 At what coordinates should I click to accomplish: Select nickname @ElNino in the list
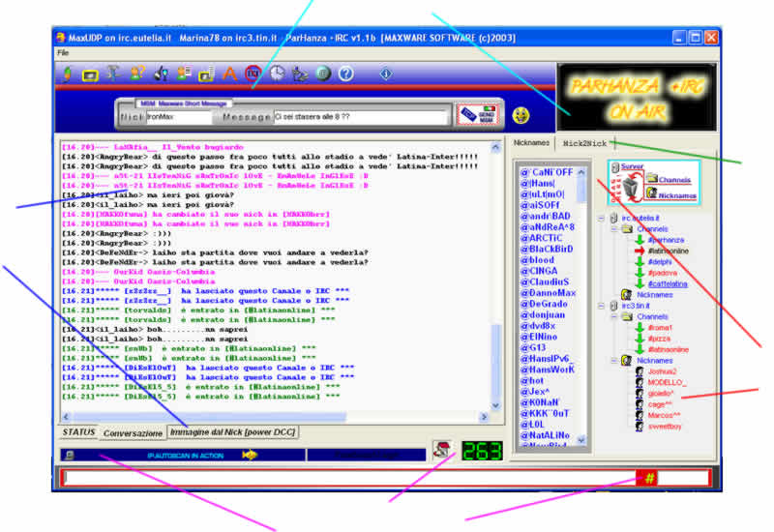tap(539, 337)
